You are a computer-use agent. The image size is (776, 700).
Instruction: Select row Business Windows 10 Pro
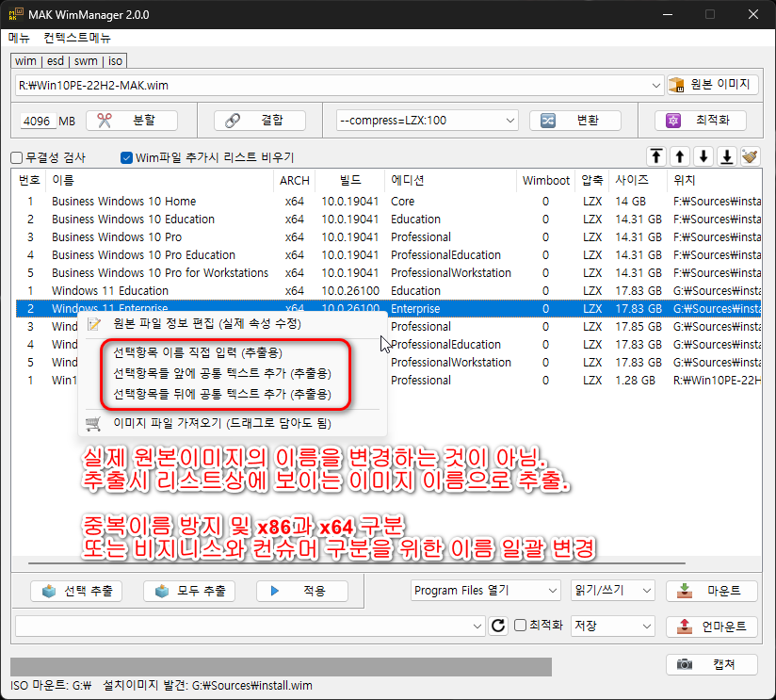[389, 237]
